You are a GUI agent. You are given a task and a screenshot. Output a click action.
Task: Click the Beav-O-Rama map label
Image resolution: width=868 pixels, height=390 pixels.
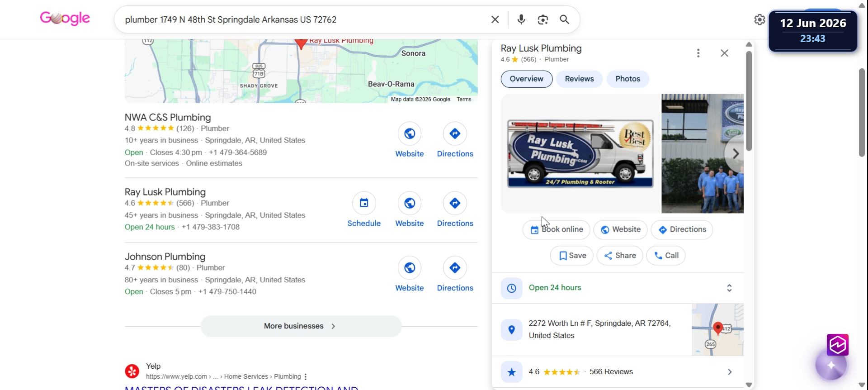[x=391, y=84]
